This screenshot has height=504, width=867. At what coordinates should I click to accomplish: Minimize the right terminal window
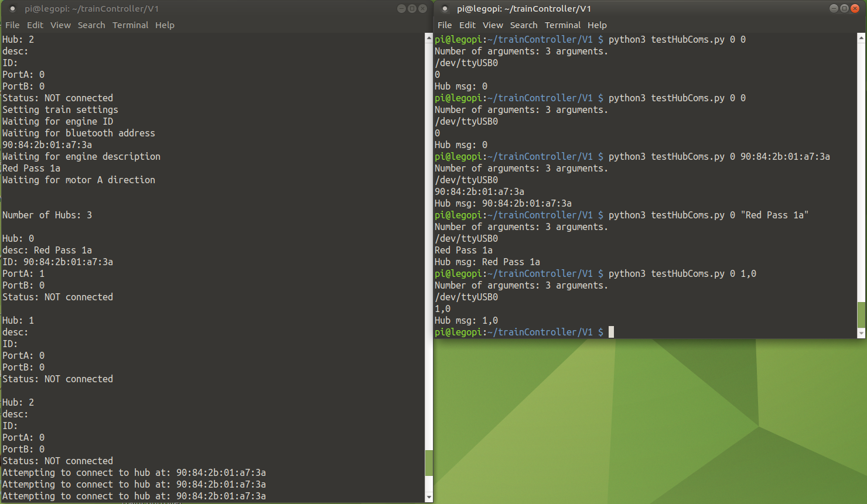point(834,8)
